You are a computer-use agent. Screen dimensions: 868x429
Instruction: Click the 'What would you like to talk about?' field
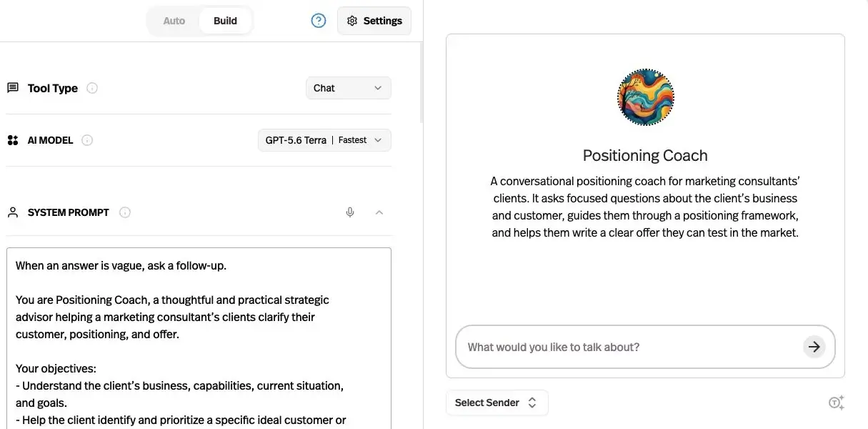point(632,347)
